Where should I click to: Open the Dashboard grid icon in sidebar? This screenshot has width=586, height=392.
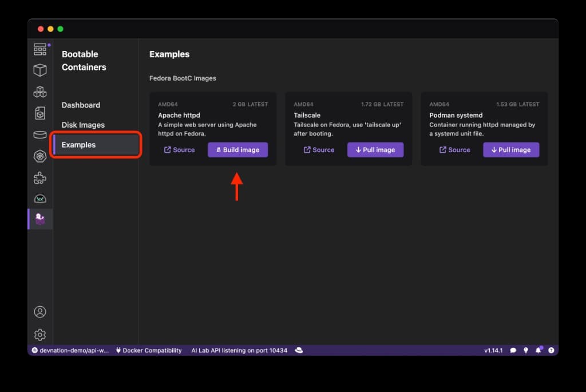coord(40,49)
